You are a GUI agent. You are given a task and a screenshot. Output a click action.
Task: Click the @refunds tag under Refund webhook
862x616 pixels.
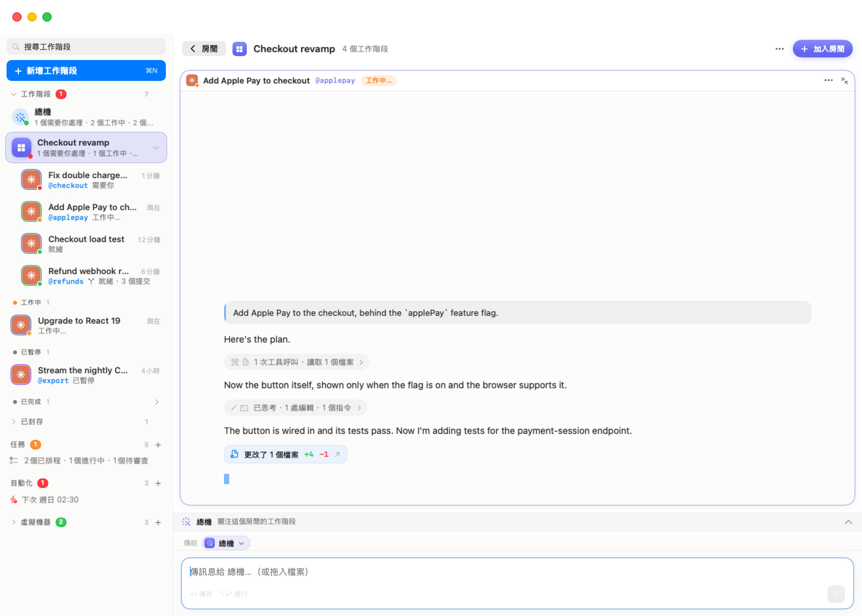[66, 282]
